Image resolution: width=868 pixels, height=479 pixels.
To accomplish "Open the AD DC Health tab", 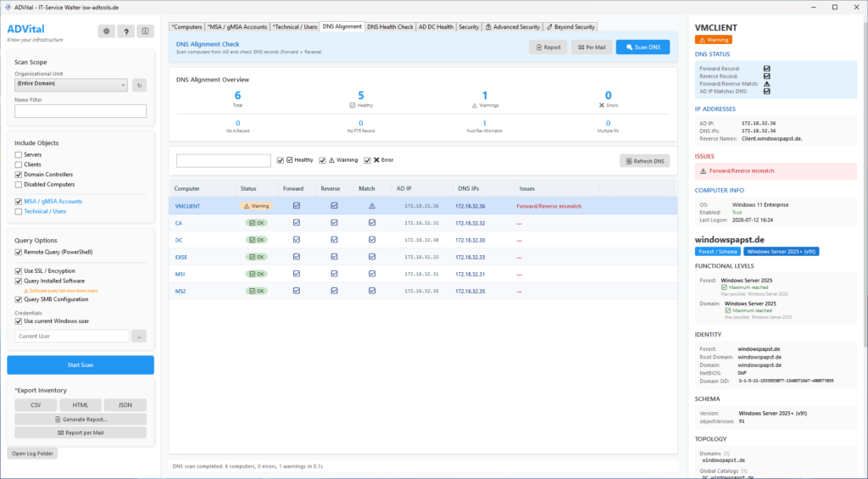I will pyautogui.click(x=436, y=26).
